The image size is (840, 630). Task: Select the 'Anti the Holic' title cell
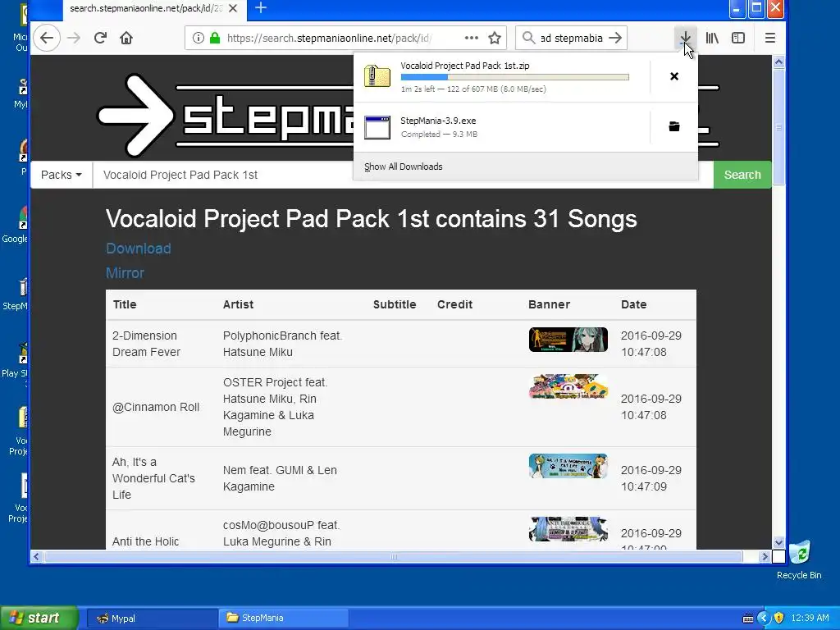[145, 541]
